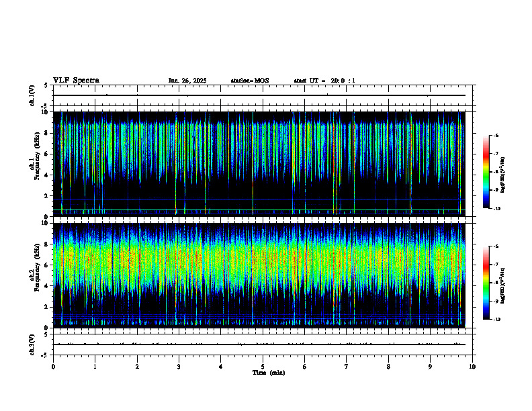The height and width of the screenshot is (411, 532).
Task: Click the date "Jan. 26, 2025"
Action: point(187,81)
